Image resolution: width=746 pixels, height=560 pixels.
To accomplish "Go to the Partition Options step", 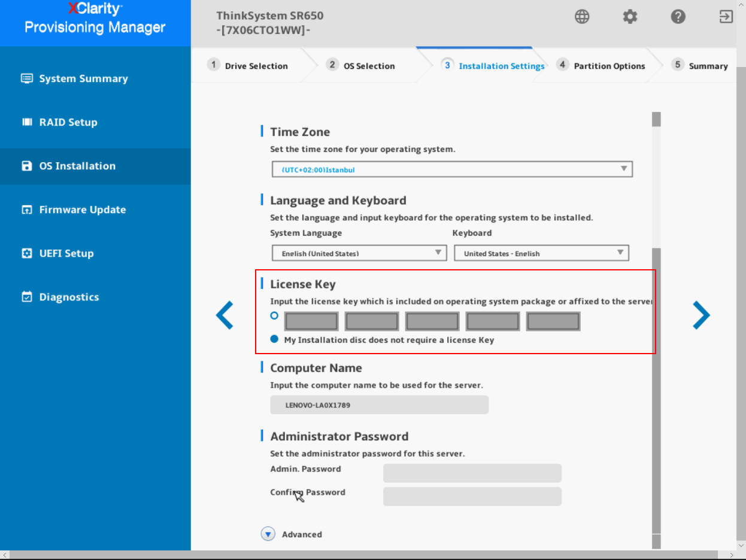I will (601, 65).
